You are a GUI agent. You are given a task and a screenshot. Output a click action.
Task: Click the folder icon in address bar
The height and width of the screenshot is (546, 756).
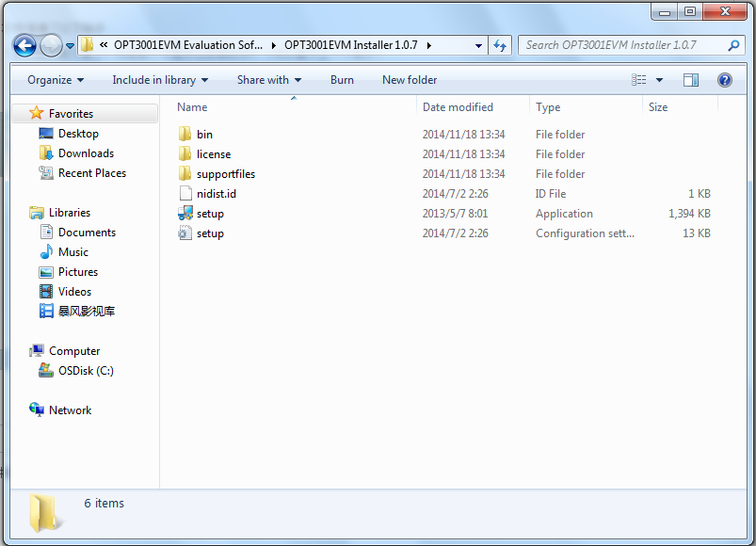click(x=88, y=45)
